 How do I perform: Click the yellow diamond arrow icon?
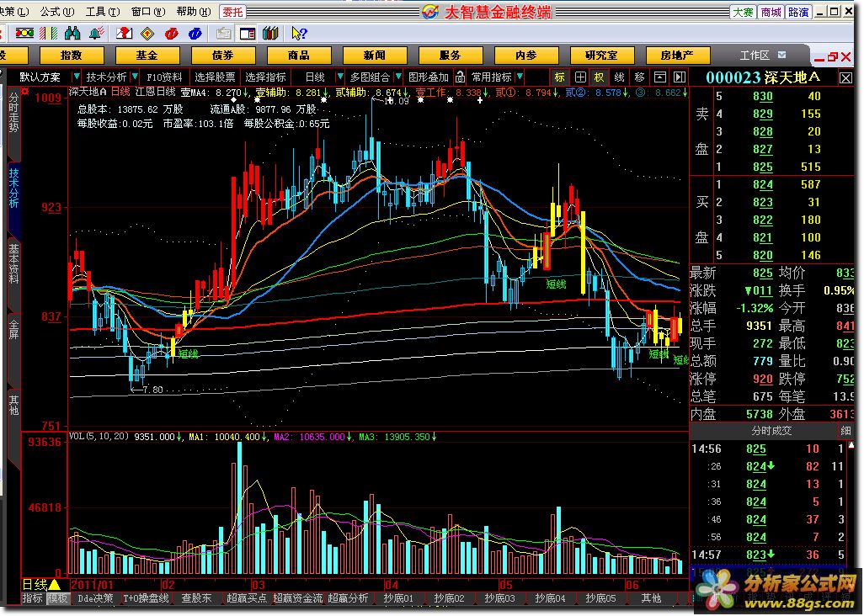pos(147,34)
